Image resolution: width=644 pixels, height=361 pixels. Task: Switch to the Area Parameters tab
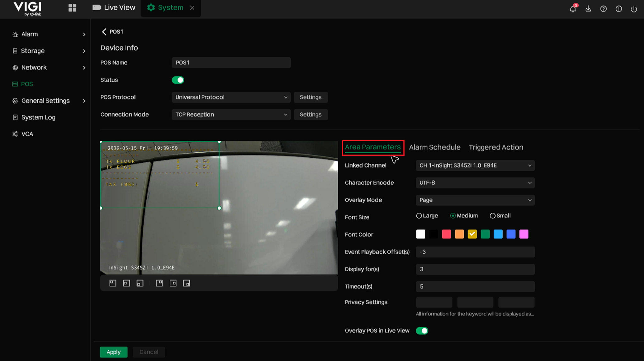[x=373, y=147]
